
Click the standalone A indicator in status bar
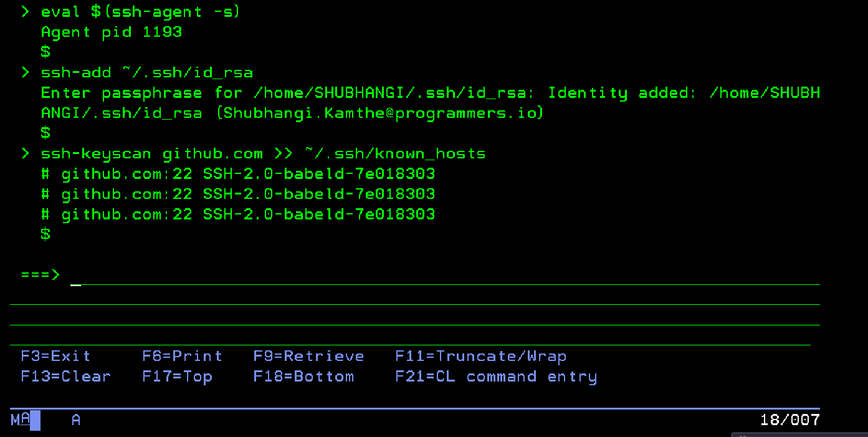76,420
